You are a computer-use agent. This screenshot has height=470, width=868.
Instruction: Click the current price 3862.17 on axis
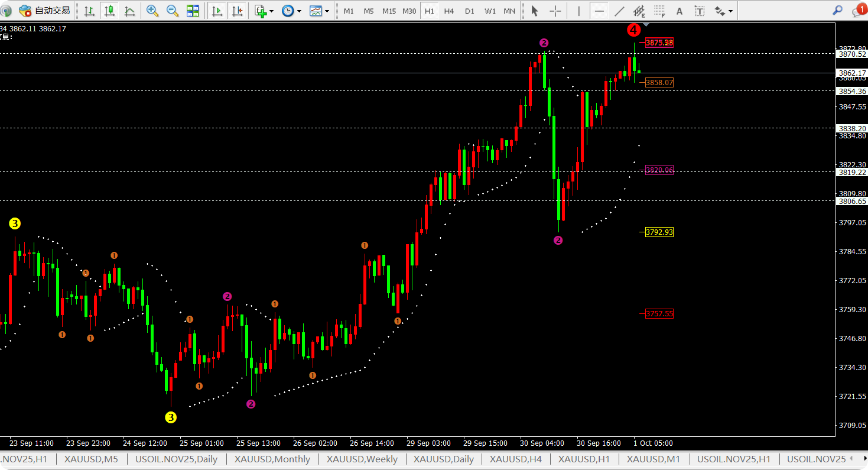852,73
